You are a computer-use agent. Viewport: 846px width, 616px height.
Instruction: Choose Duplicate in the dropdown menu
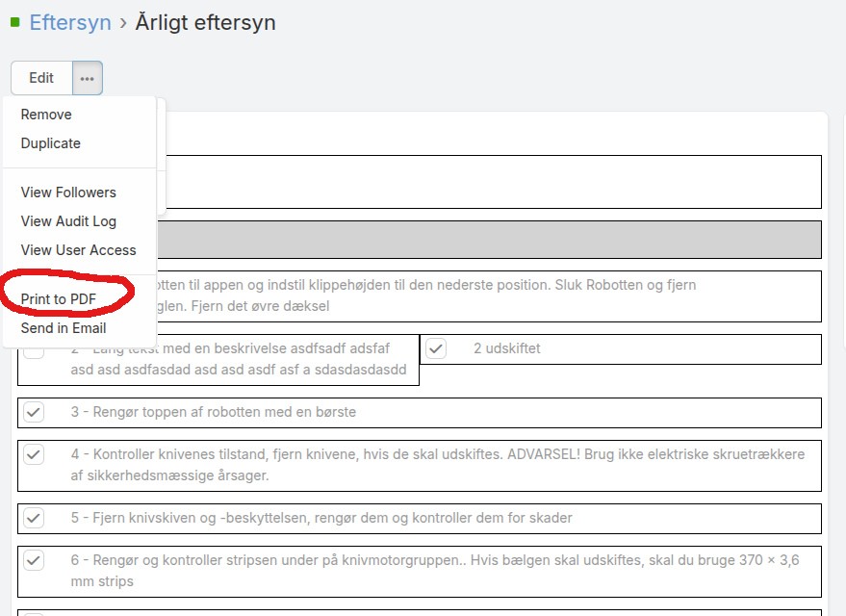coord(51,143)
